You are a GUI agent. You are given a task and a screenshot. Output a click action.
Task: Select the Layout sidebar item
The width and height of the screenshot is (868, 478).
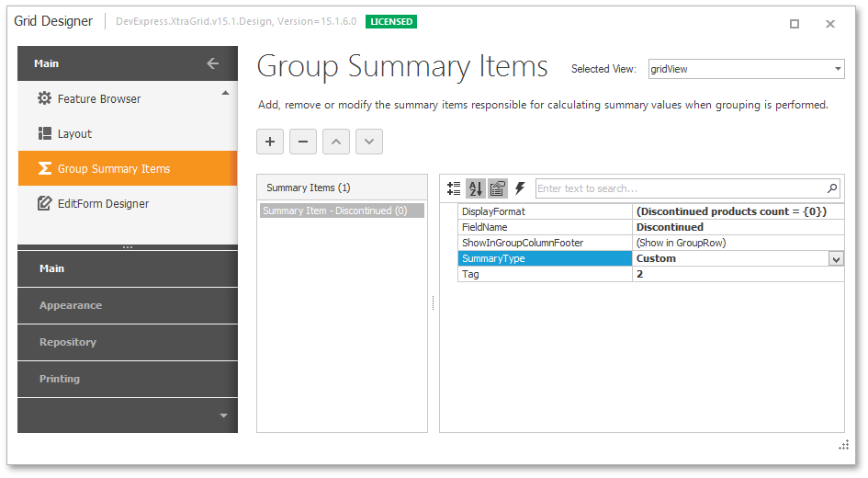pyautogui.click(x=74, y=134)
